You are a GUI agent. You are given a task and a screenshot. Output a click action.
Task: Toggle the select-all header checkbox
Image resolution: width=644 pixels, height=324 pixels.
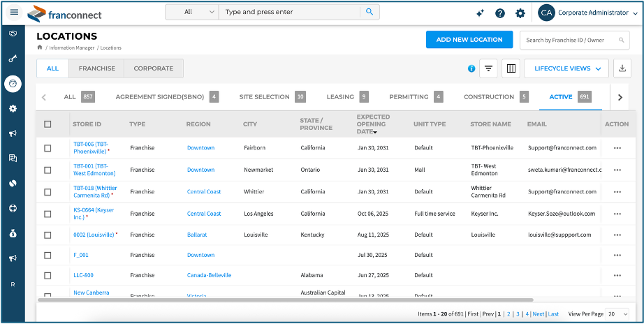coord(47,124)
